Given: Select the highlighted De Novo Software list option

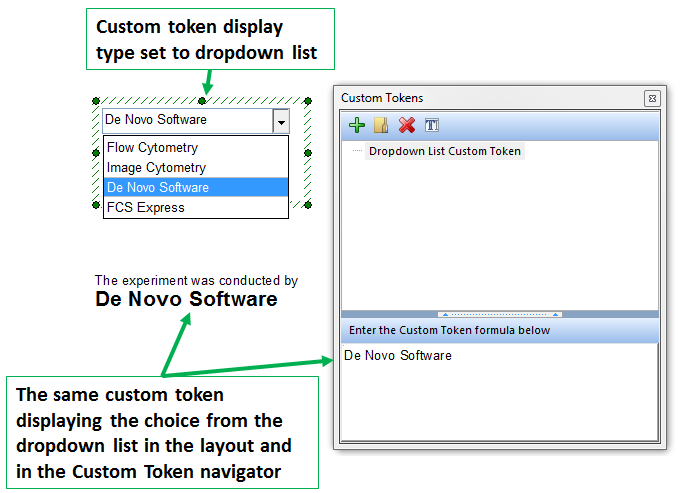Looking at the screenshot, I should (x=157, y=188).
